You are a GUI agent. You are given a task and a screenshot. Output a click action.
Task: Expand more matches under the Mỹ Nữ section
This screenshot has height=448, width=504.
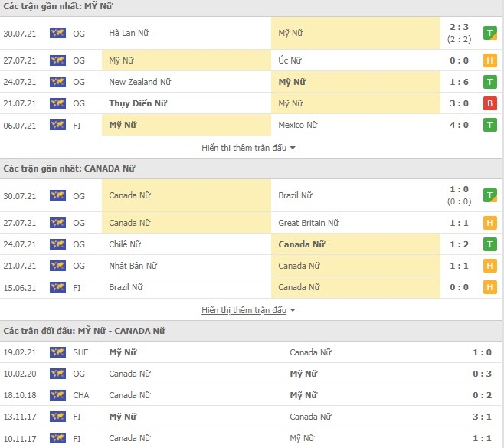tap(244, 148)
